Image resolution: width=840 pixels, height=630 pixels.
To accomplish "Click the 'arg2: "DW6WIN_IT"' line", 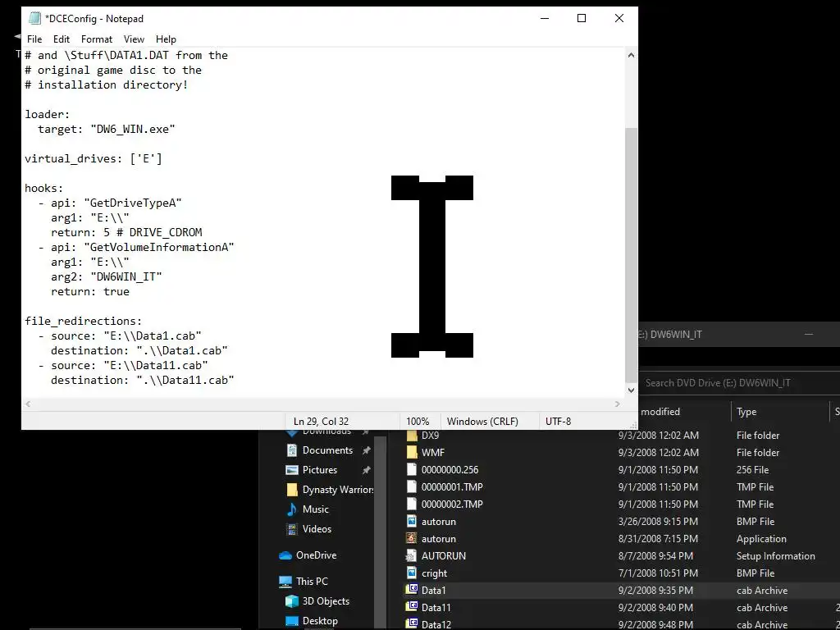I will click(106, 277).
